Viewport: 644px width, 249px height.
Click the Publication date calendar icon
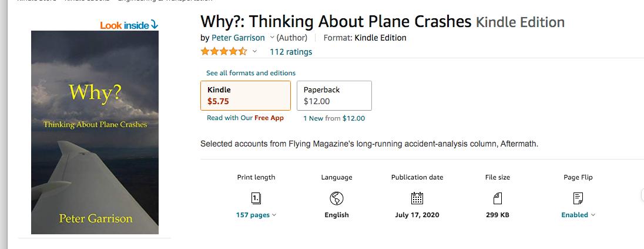pyautogui.click(x=417, y=198)
